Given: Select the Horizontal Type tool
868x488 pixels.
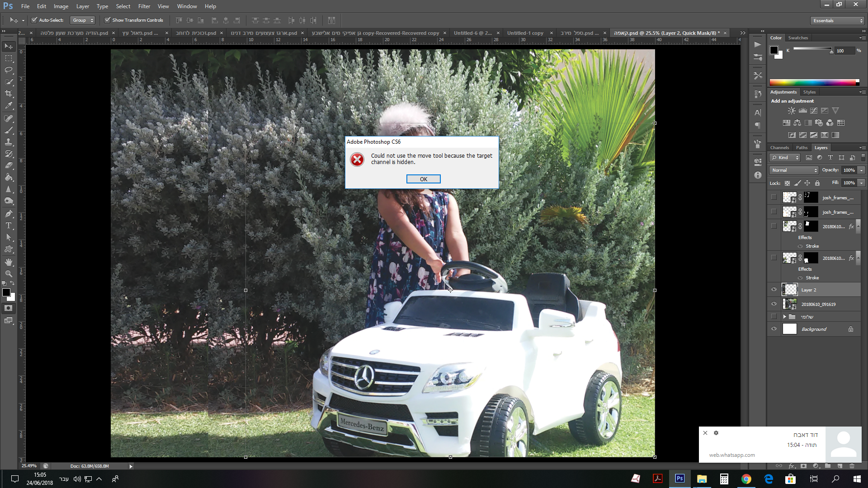Looking at the screenshot, I should (9, 225).
